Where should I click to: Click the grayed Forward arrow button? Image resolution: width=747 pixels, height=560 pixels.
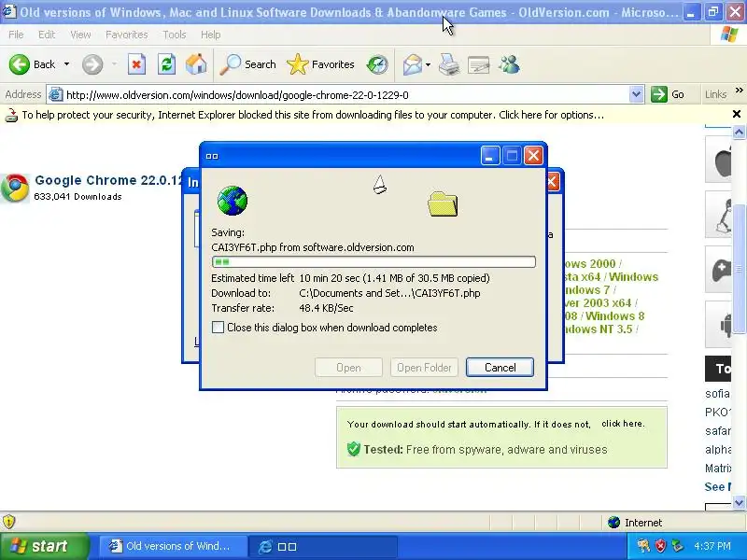(x=92, y=64)
